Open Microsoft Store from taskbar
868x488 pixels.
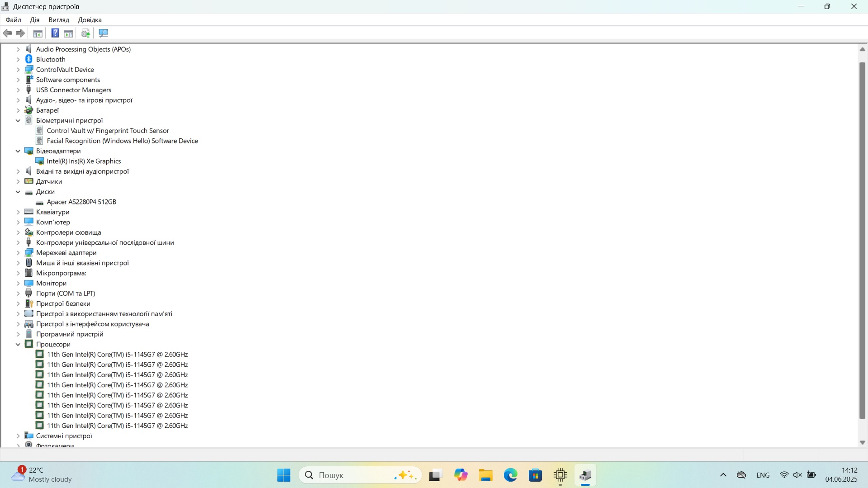[536, 475]
